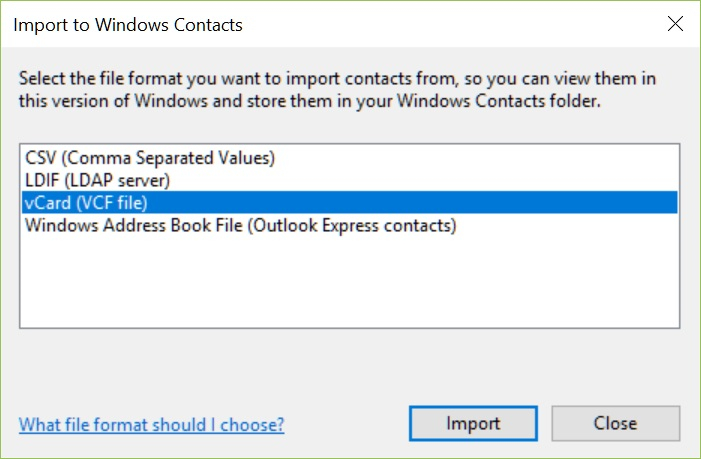
Task: Get help choosing a file format
Action: tap(151, 425)
